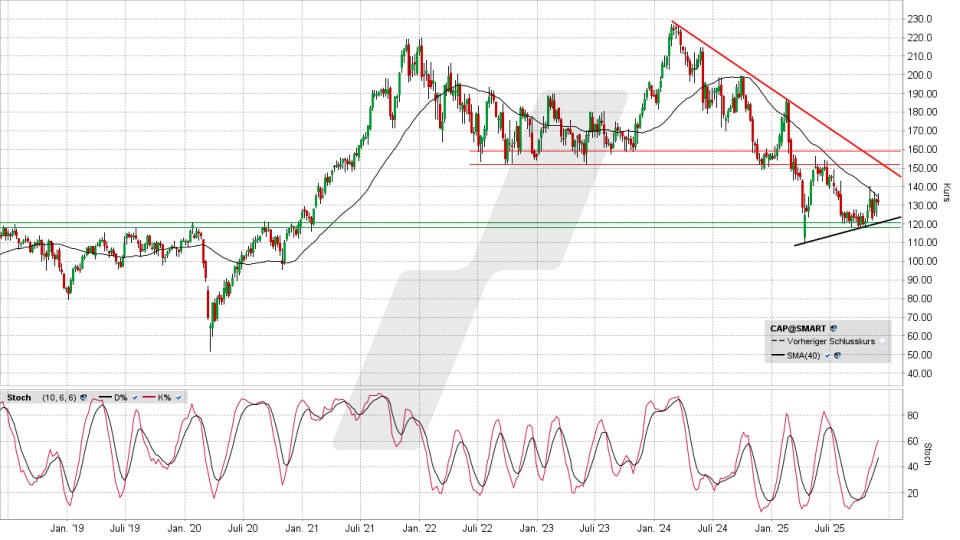This screenshot has width=960, height=540.
Task: Enable the Vorheriger Schlusskurs checkbox
Action: (x=881, y=342)
